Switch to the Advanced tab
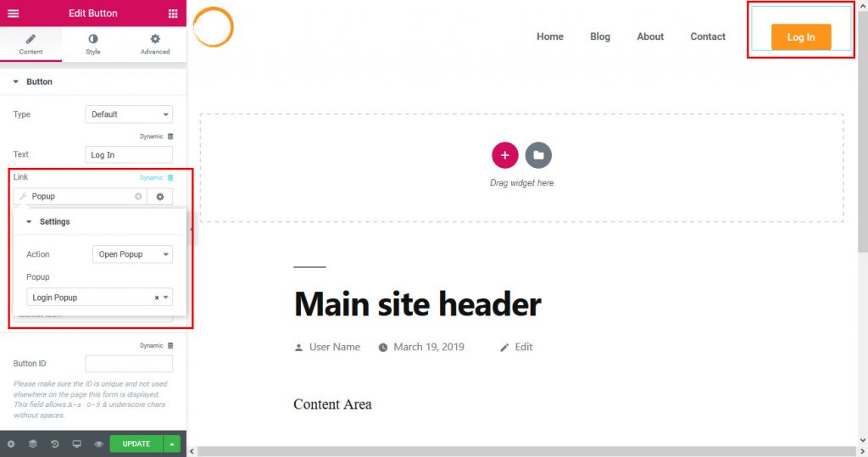The height and width of the screenshot is (457, 868). pyautogui.click(x=155, y=44)
